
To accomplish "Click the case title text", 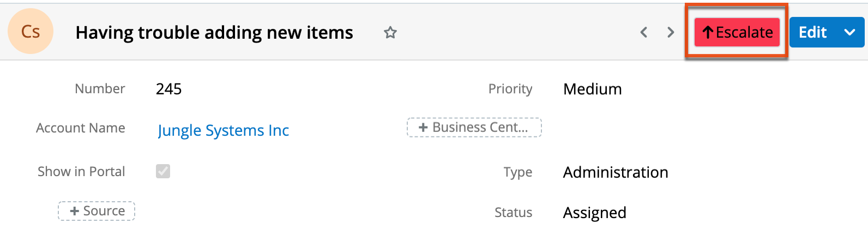I will [214, 33].
